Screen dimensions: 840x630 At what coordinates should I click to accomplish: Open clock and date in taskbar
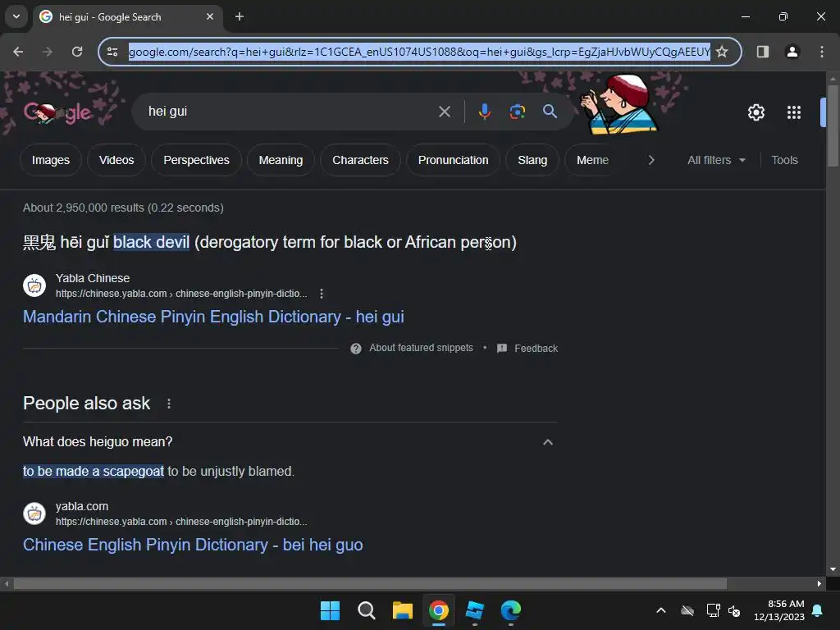(x=779, y=610)
